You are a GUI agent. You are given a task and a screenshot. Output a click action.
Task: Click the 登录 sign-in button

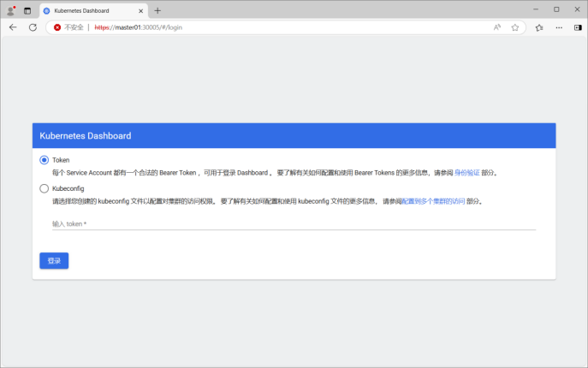tap(54, 261)
